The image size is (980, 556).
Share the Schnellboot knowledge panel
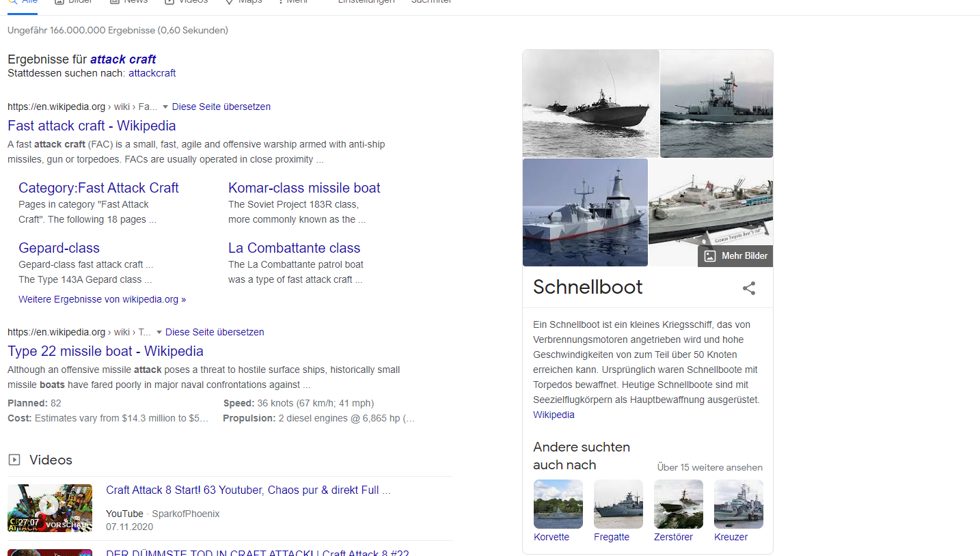point(749,288)
